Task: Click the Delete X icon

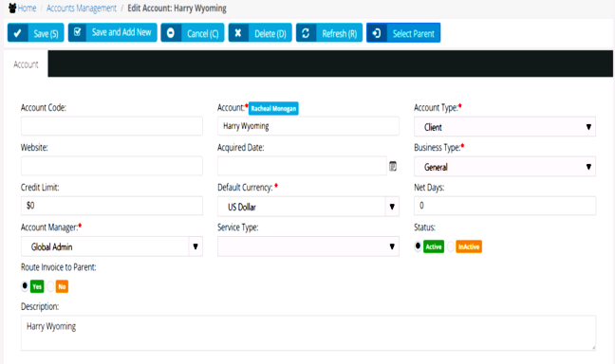Action: point(237,33)
